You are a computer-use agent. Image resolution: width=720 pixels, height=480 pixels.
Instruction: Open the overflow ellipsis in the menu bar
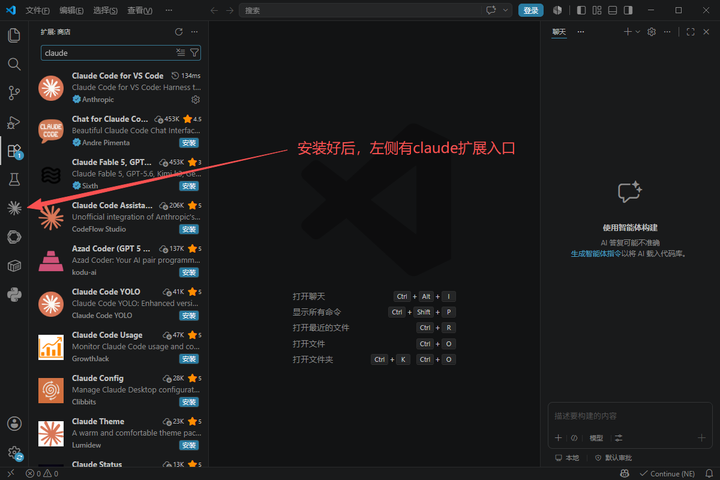169,10
